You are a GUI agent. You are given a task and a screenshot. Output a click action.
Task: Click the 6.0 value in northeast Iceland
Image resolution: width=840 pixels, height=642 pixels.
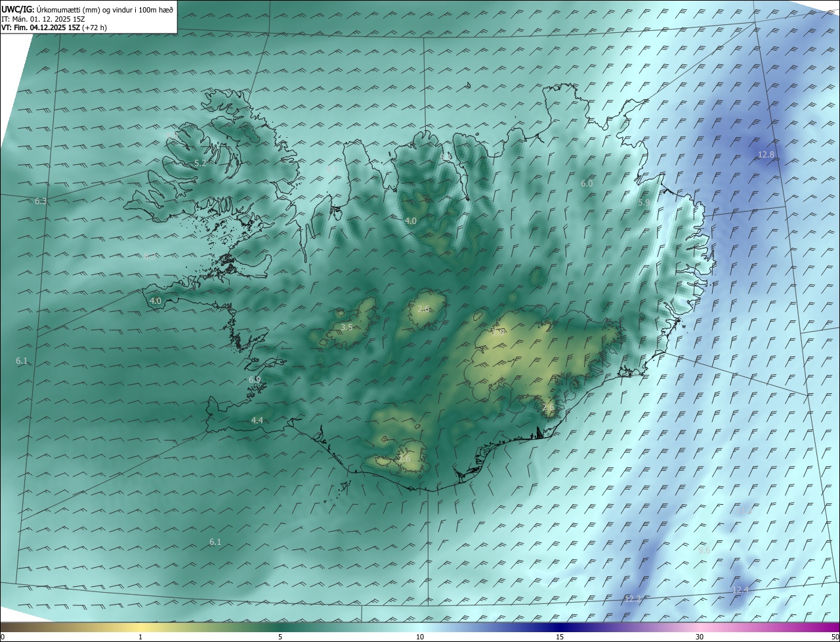click(x=587, y=184)
